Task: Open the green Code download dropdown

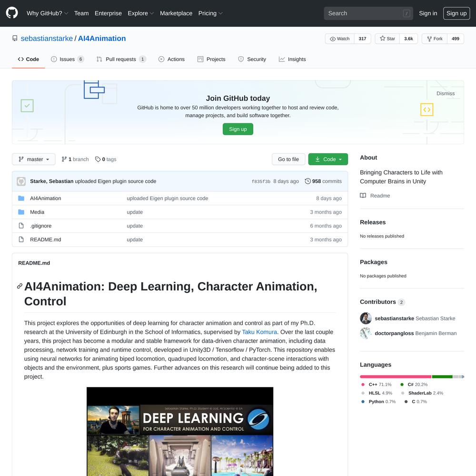Action: [328, 159]
